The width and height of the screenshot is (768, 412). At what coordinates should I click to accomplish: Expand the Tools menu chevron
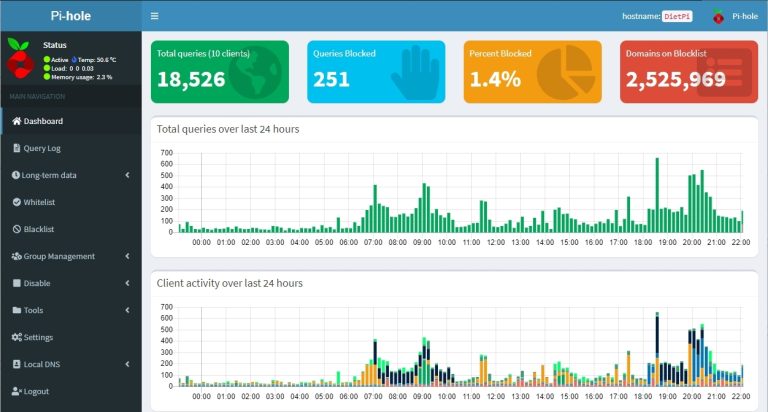(x=127, y=310)
